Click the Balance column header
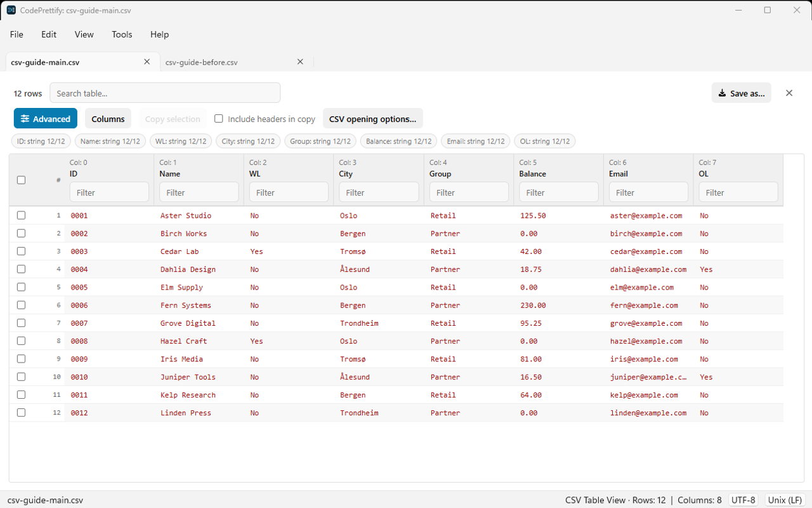The image size is (812, 508). [533, 173]
